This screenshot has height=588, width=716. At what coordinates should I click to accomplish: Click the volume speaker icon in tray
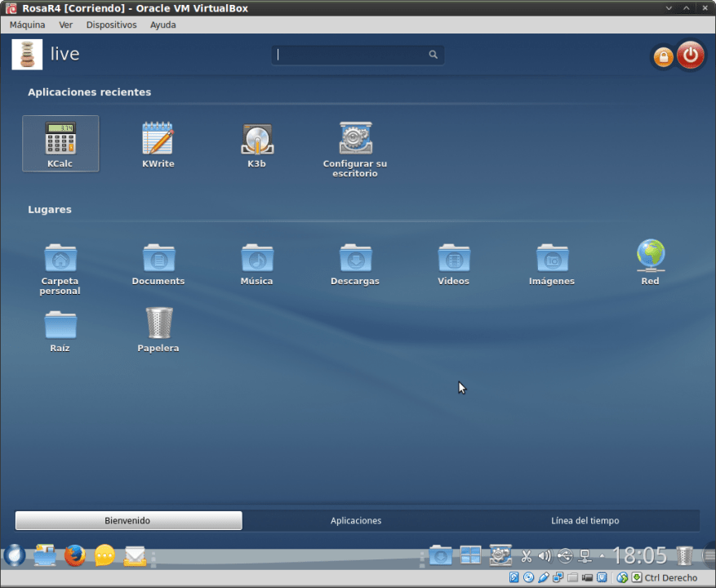pyautogui.click(x=545, y=557)
